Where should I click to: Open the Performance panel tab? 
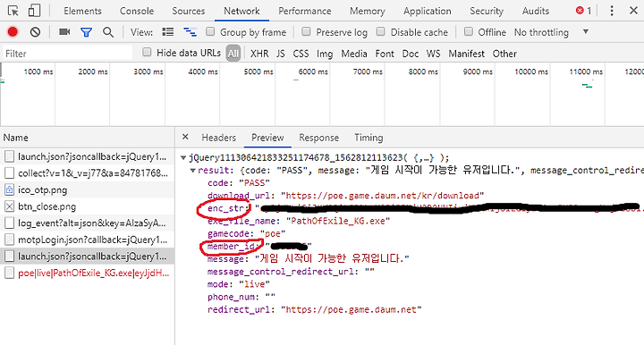(305, 11)
